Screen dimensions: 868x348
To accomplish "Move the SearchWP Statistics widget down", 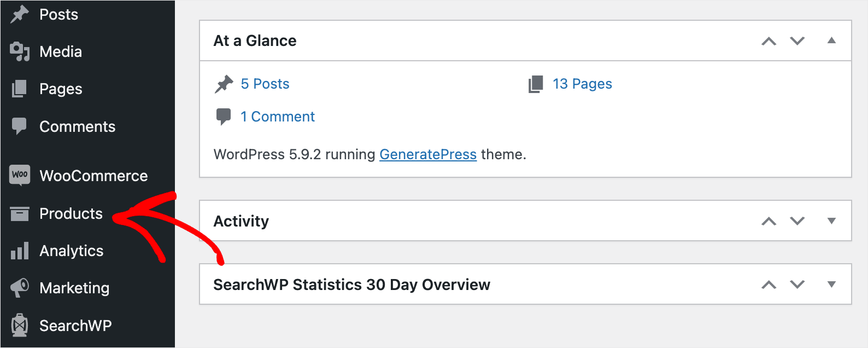I will click(x=797, y=285).
